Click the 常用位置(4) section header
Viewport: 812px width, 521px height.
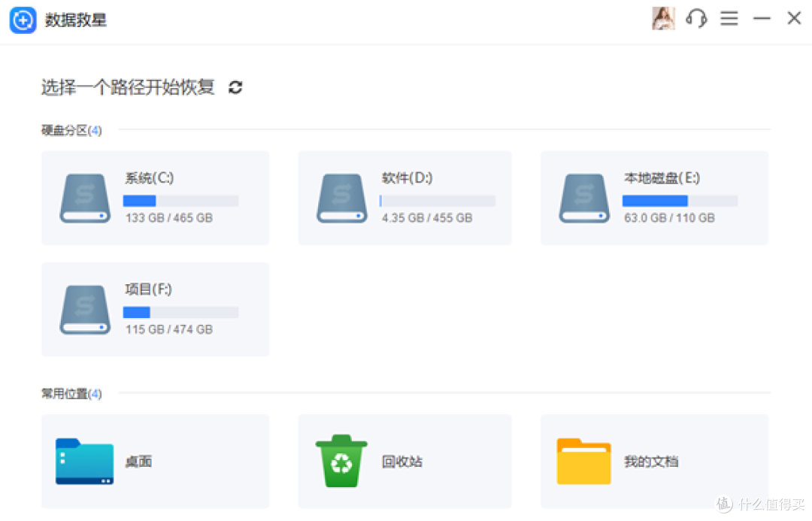point(71,394)
